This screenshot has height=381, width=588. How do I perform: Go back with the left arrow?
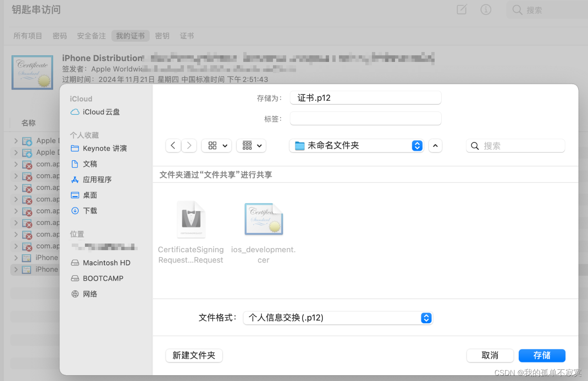click(x=173, y=146)
